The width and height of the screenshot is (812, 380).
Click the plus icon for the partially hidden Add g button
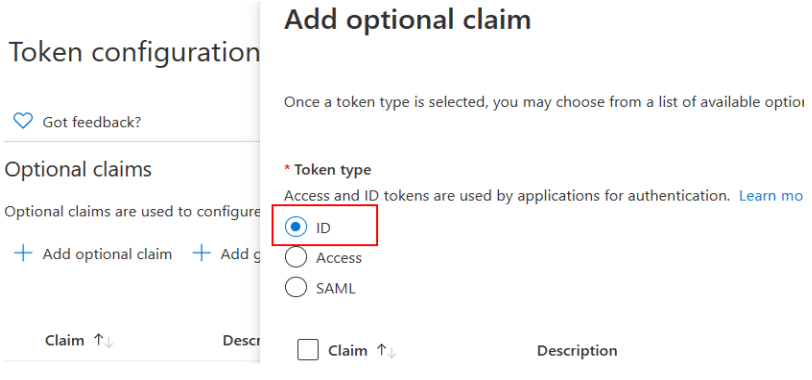pos(201,254)
